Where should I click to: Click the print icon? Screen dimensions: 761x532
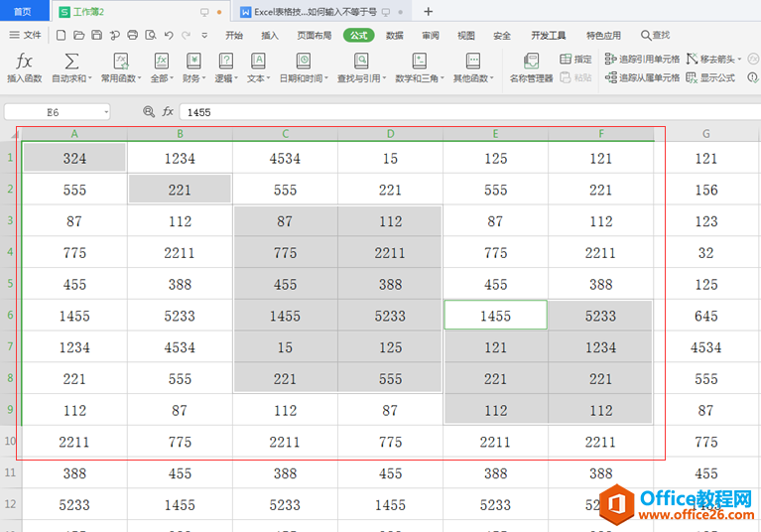click(133, 35)
